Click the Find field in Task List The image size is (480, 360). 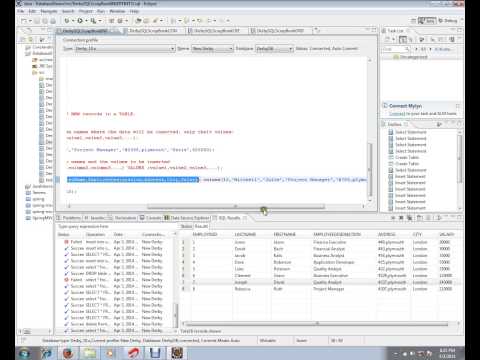[x=396, y=49]
